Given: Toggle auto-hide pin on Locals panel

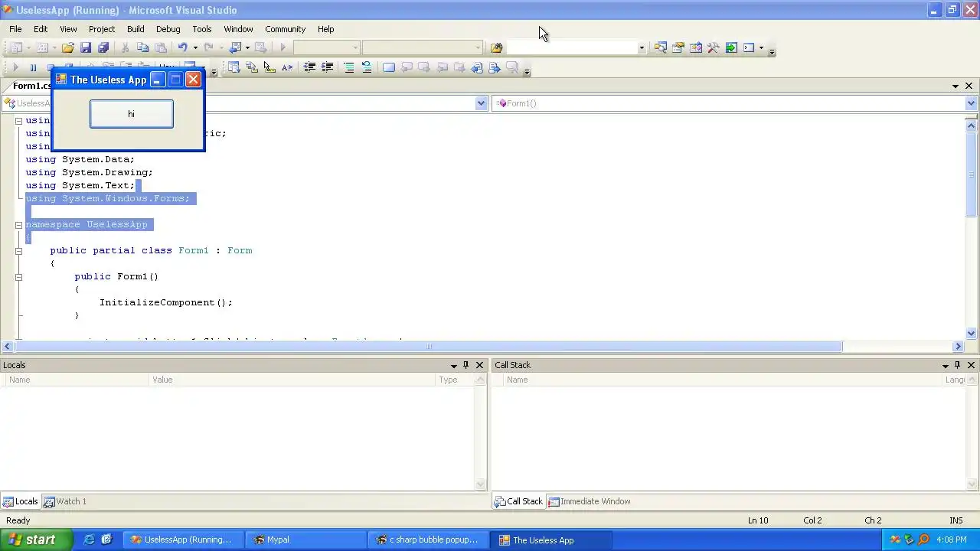Looking at the screenshot, I should (x=465, y=365).
